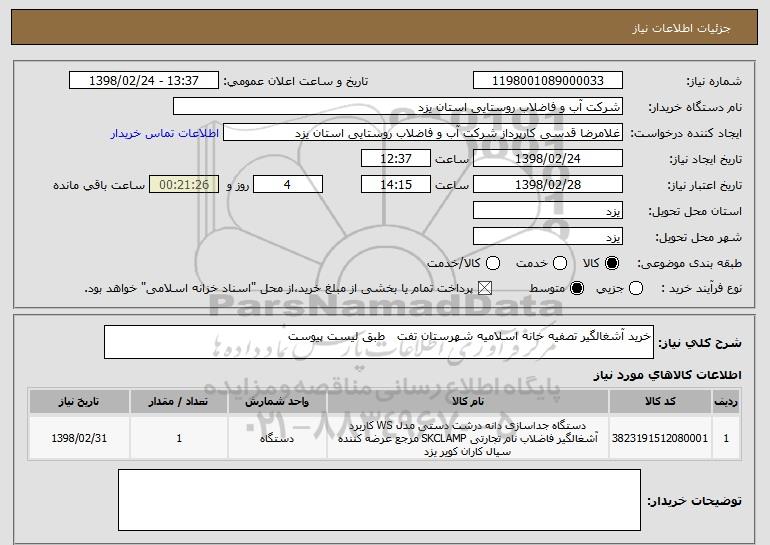Click the creation date field 1398/02/24
Viewport: 770px width, 545px height.
click(548, 159)
